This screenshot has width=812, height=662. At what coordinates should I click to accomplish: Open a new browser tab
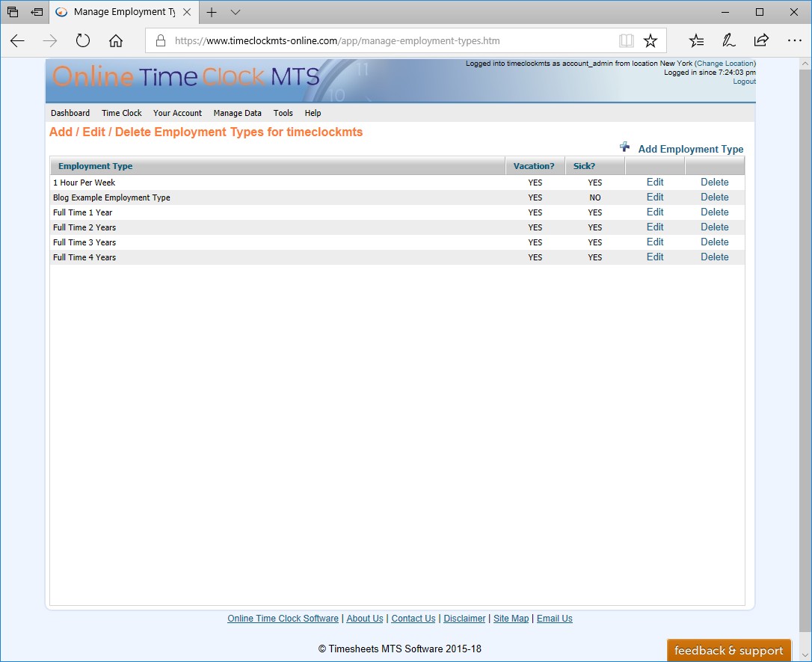[212, 12]
